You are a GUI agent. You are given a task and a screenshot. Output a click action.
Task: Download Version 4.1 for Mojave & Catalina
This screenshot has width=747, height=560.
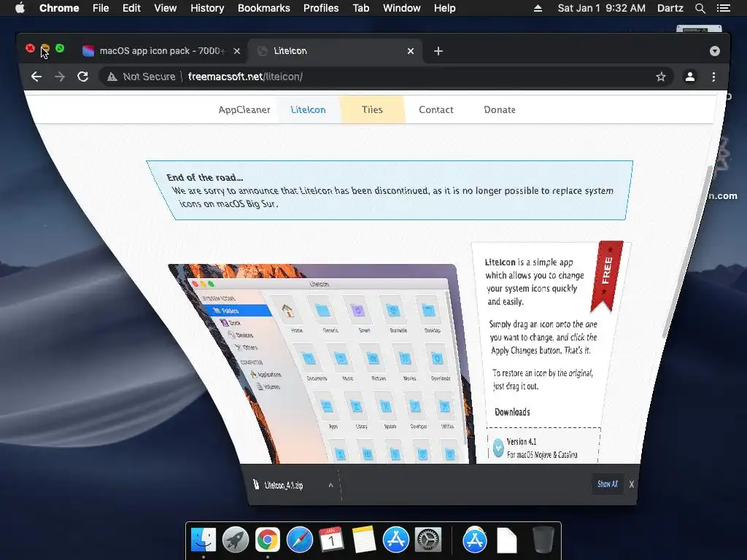click(542, 448)
